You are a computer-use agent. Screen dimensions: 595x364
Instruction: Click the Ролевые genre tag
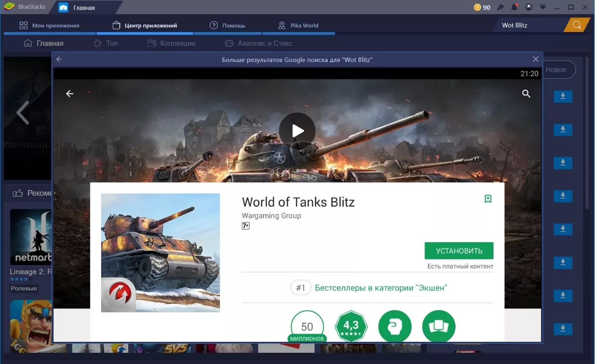pos(24,288)
